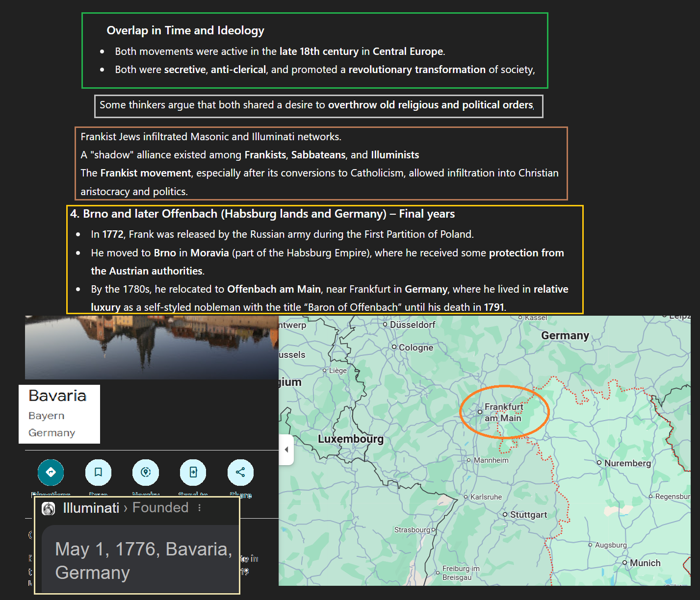Click the Luxembourg label on the map

[351, 439]
